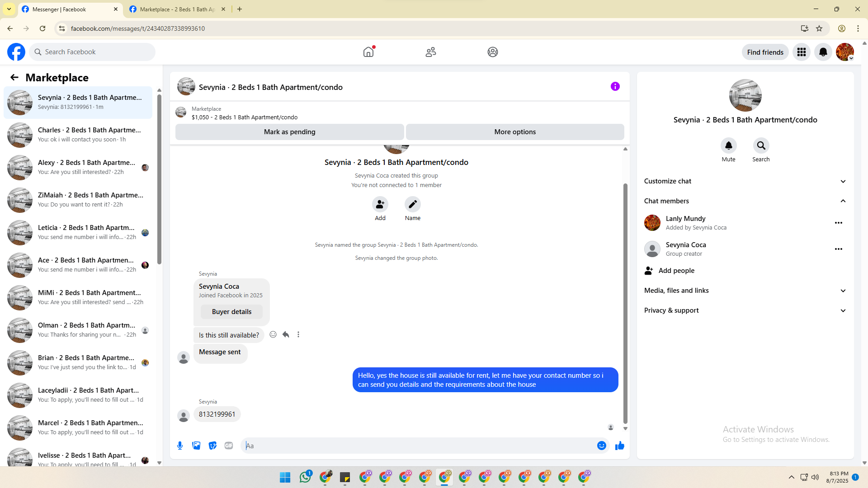Expand Media, files and links section
868x488 pixels.
(x=745, y=291)
